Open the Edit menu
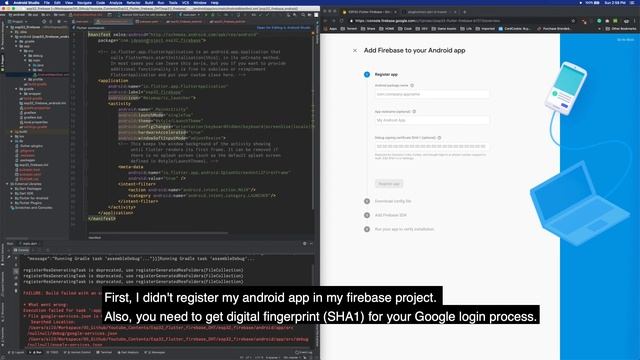Image resolution: width=640 pixels, height=360 pixels. (x=57, y=2)
